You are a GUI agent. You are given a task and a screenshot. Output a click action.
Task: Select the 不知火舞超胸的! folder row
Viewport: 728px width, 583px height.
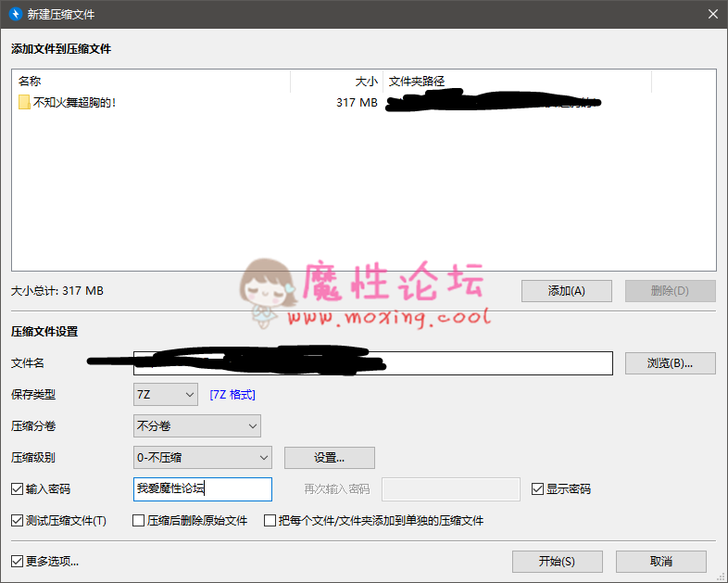tap(363, 102)
